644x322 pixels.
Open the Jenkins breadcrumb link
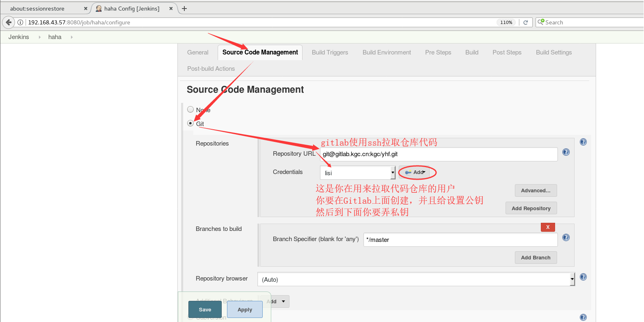tap(19, 37)
